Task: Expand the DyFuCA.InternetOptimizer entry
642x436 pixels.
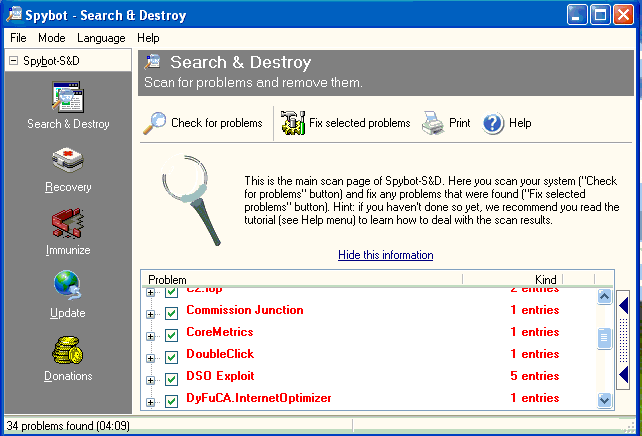Action: pyautogui.click(x=151, y=399)
